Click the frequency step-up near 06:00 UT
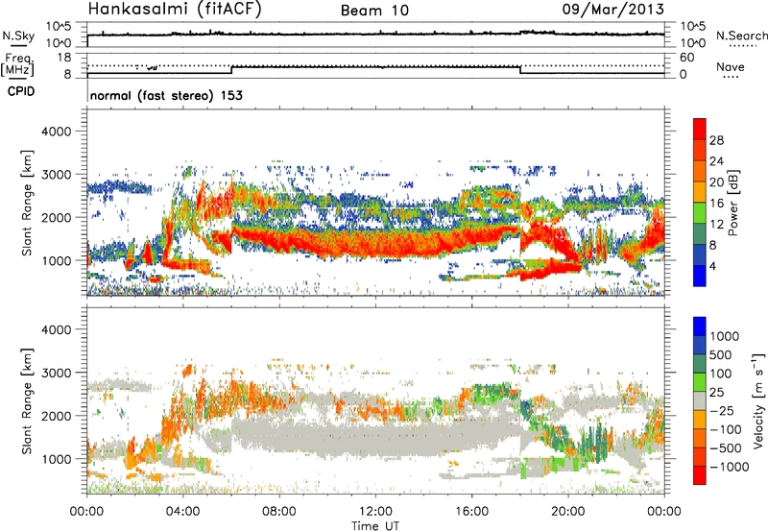The height and width of the screenshot is (532, 768). tap(231, 70)
